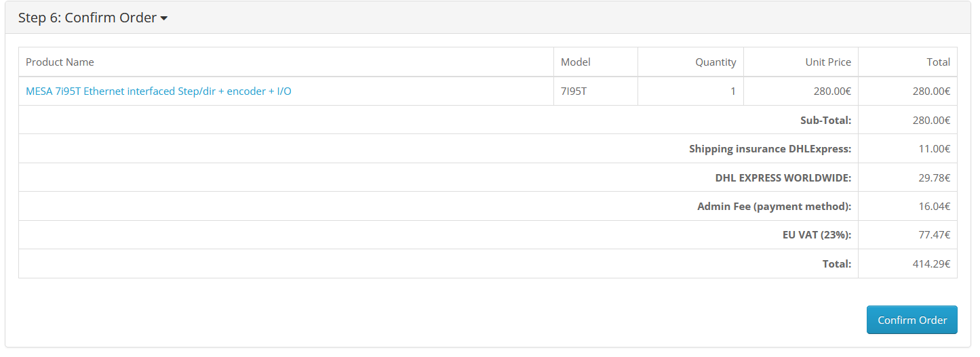The image size is (980, 357).
Task: Click the DHL EXPRESS WORLDWIDE label
Action: tap(783, 177)
